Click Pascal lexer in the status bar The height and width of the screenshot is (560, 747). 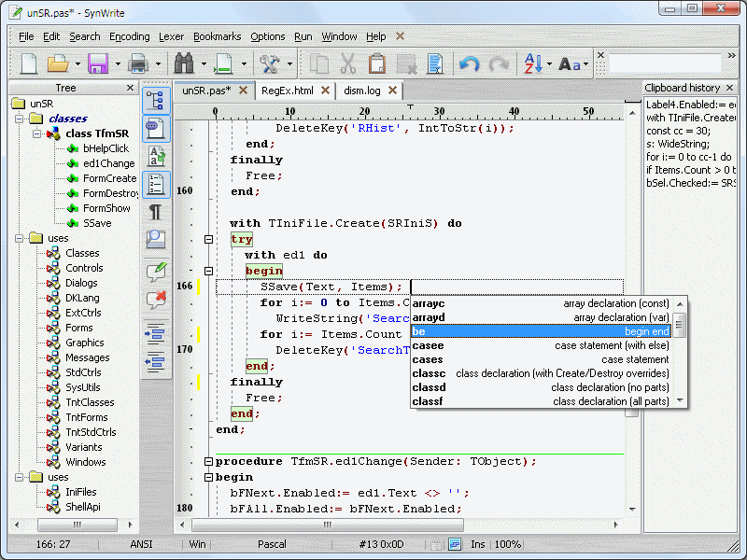click(x=272, y=543)
